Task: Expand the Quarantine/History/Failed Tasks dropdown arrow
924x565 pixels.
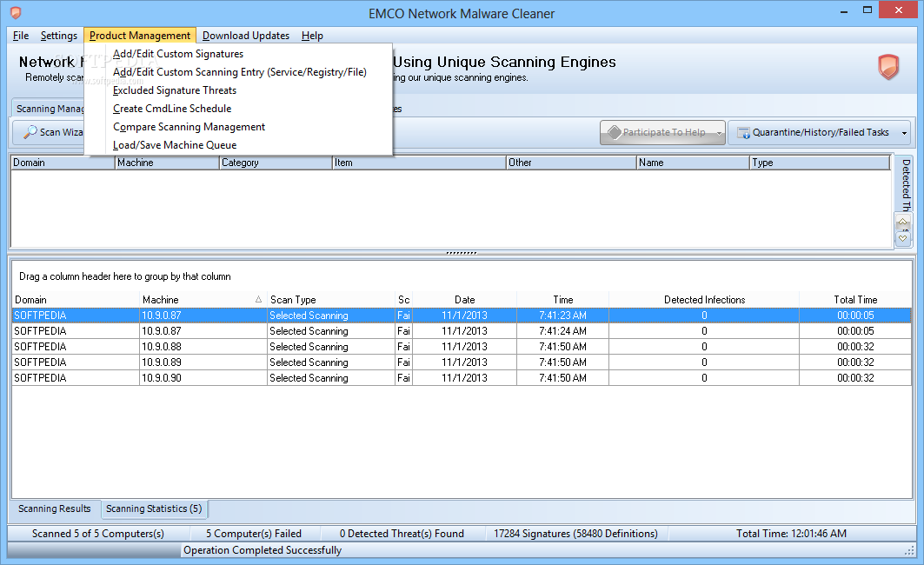Action: [904, 133]
